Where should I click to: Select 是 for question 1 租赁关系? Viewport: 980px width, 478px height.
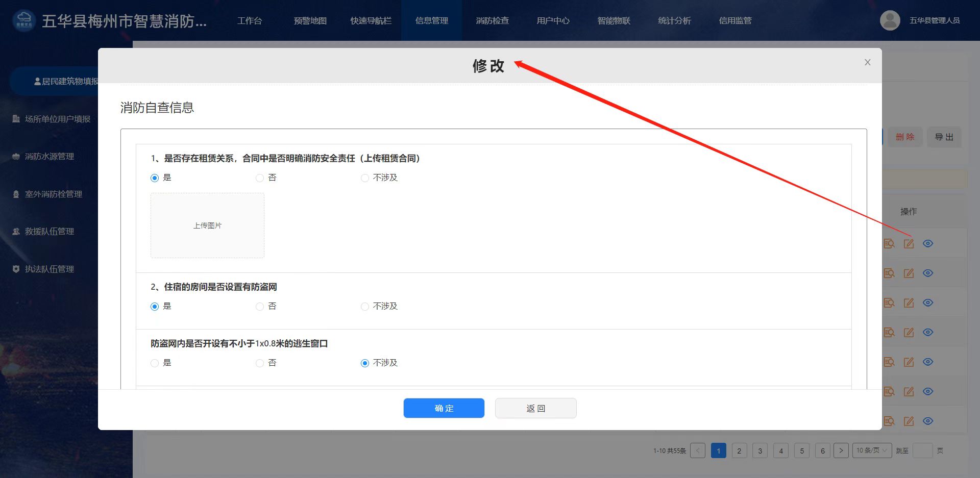155,178
